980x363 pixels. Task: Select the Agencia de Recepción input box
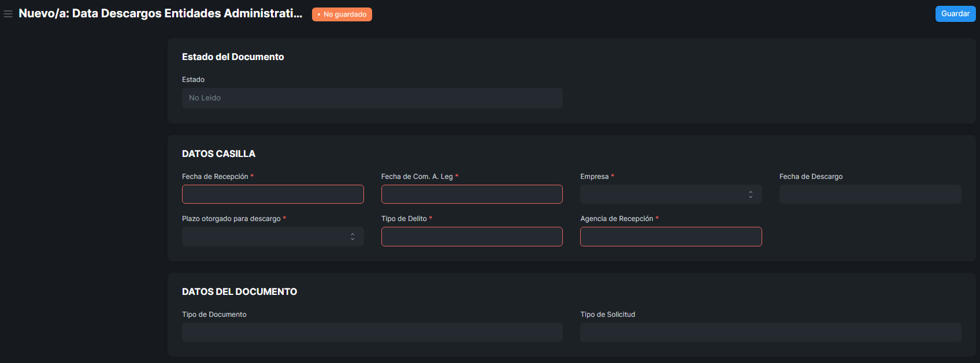pos(670,237)
